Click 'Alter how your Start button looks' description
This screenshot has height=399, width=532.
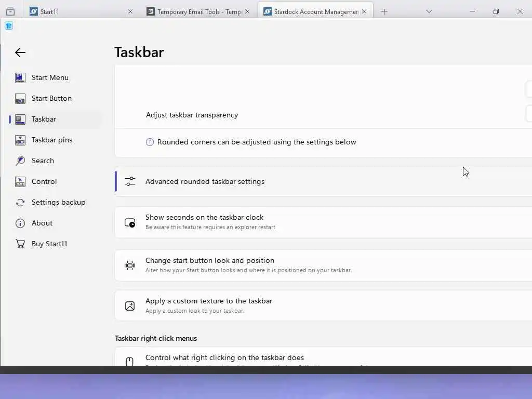(x=249, y=270)
